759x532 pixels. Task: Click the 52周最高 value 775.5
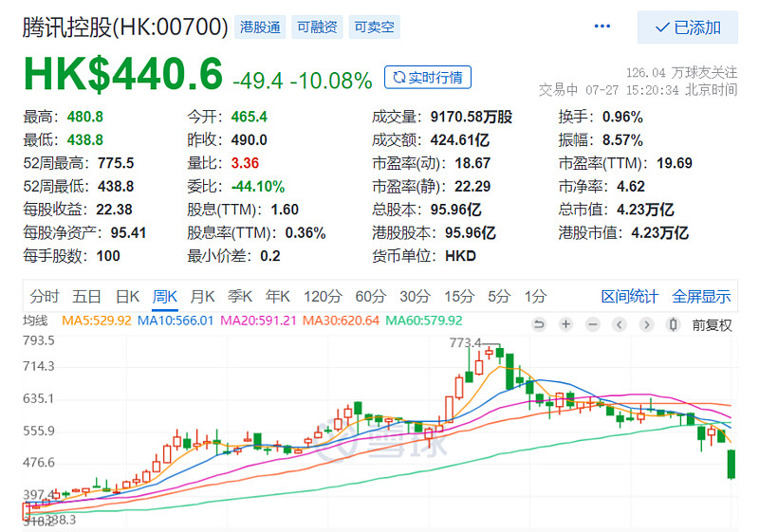point(116,163)
